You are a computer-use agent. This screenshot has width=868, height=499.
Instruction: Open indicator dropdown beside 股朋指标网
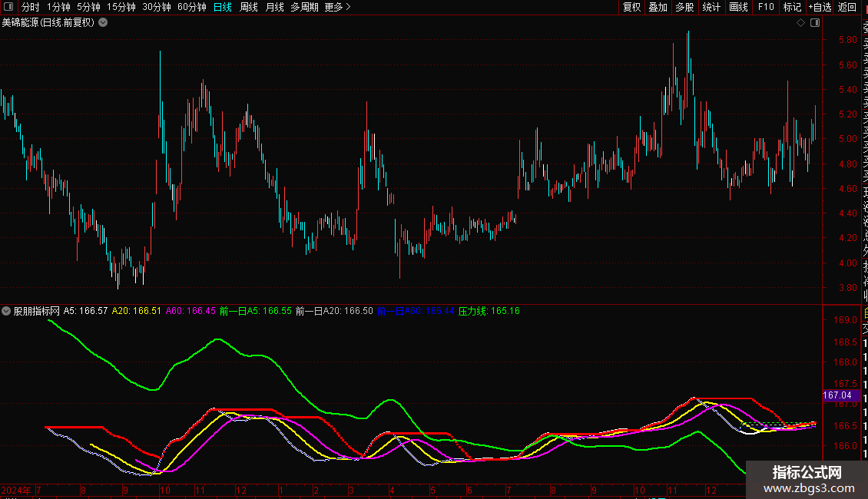tap(6, 311)
